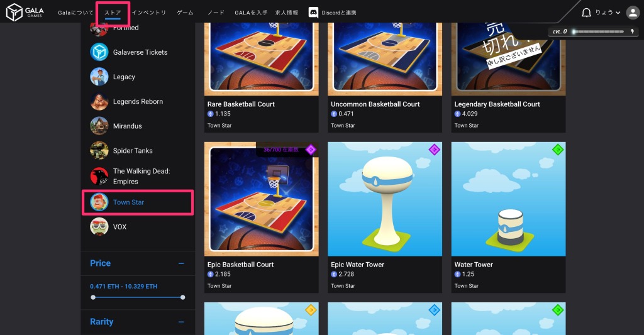Open the Epic Water Tower title

357,265
